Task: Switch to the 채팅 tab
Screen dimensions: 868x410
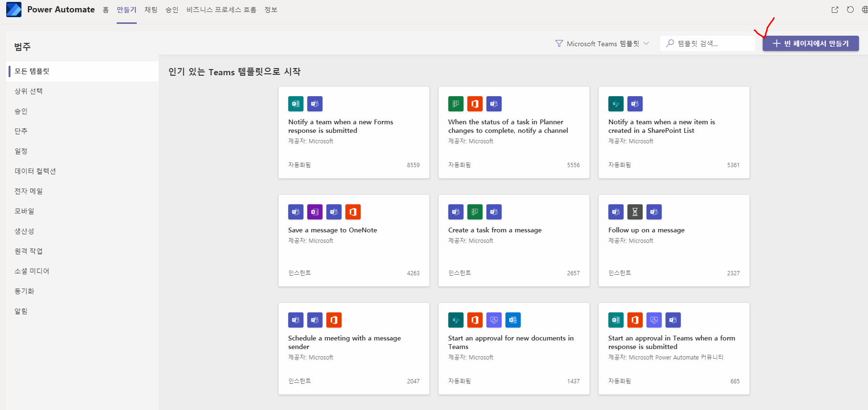Action: point(151,10)
